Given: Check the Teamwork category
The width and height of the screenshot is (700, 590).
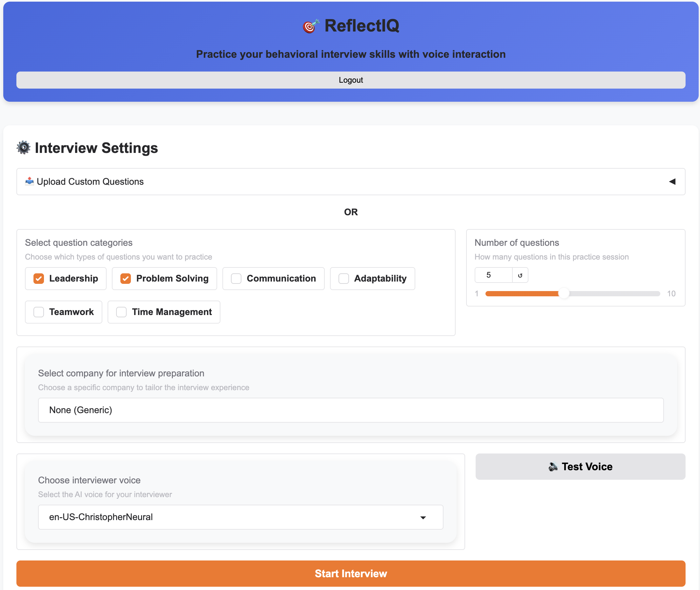Looking at the screenshot, I should coord(38,312).
